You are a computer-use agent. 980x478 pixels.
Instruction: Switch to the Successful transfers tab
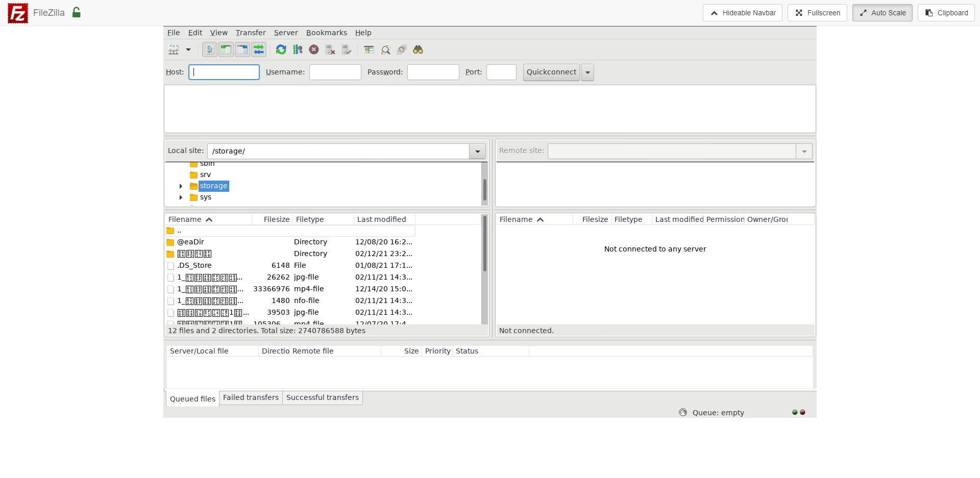click(322, 397)
